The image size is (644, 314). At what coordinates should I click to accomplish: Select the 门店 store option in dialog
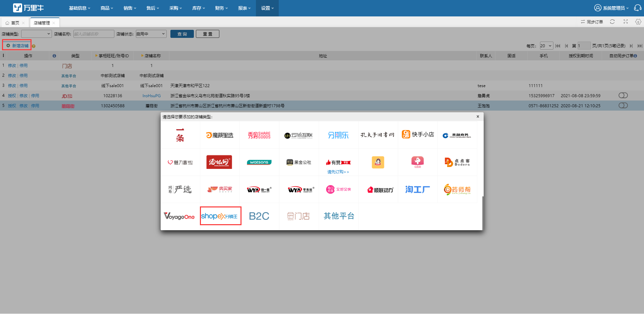pyautogui.click(x=299, y=216)
